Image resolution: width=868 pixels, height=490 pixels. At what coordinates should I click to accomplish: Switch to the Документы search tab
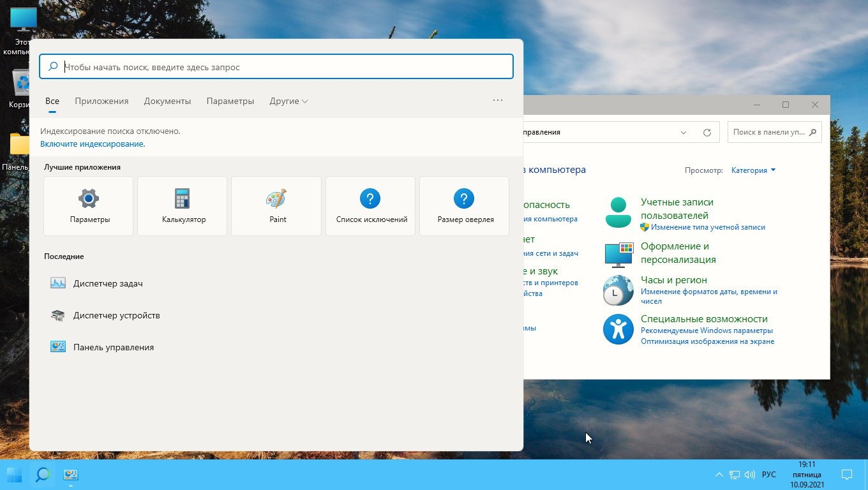click(x=167, y=101)
